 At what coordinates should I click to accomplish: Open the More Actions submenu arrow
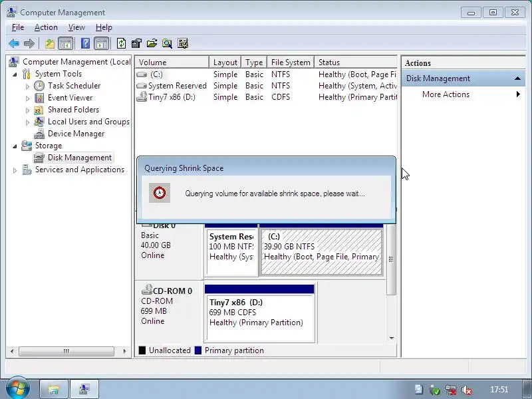click(x=518, y=94)
